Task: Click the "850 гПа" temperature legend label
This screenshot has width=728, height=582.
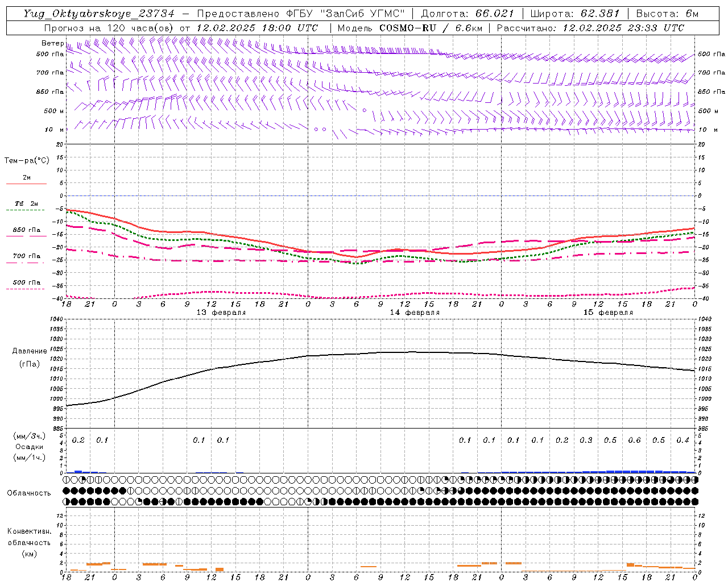Action: coord(26,230)
